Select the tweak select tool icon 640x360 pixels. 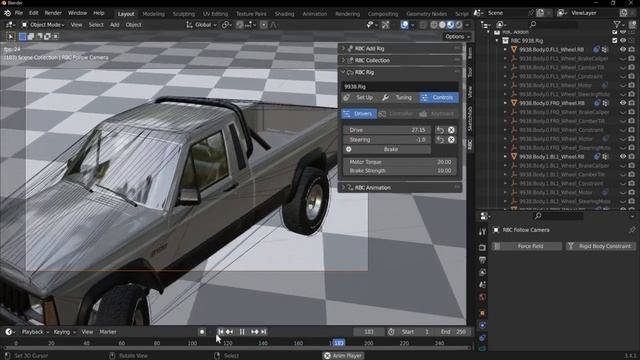(11, 37)
